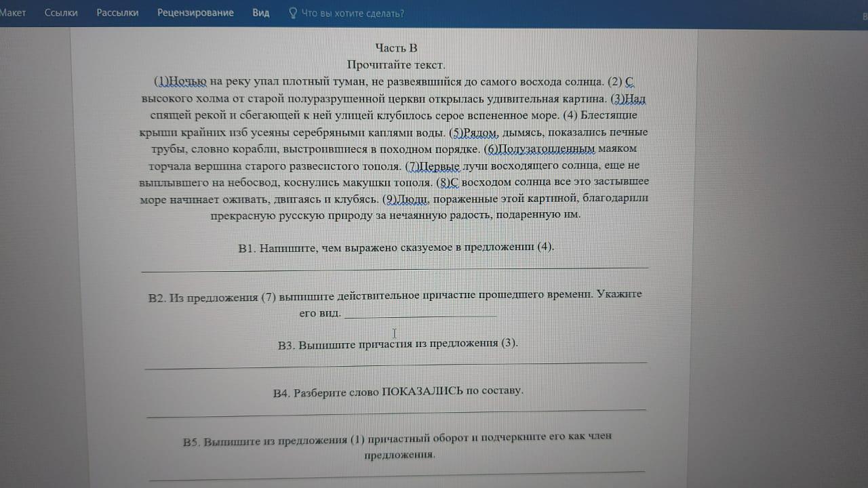Click the word "(9)Люди" in the passage
The image size is (868, 488).
coord(406,199)
